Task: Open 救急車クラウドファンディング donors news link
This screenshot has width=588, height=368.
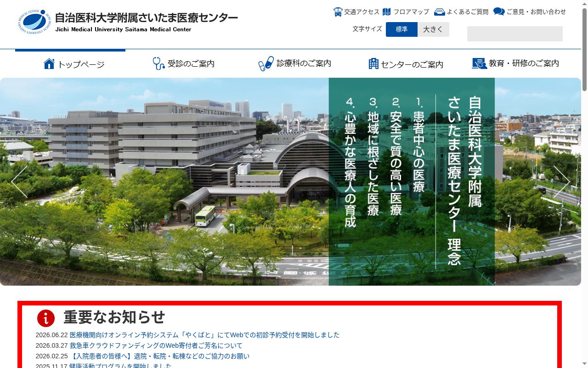Action: coord(156,345)
